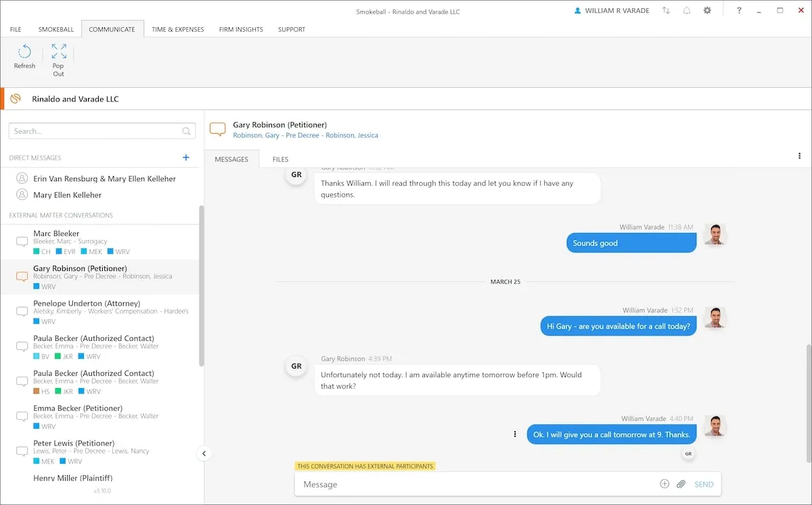
Task: Click the 'Ok. I will give you a call' bubble
Action: tap(612, 435)
